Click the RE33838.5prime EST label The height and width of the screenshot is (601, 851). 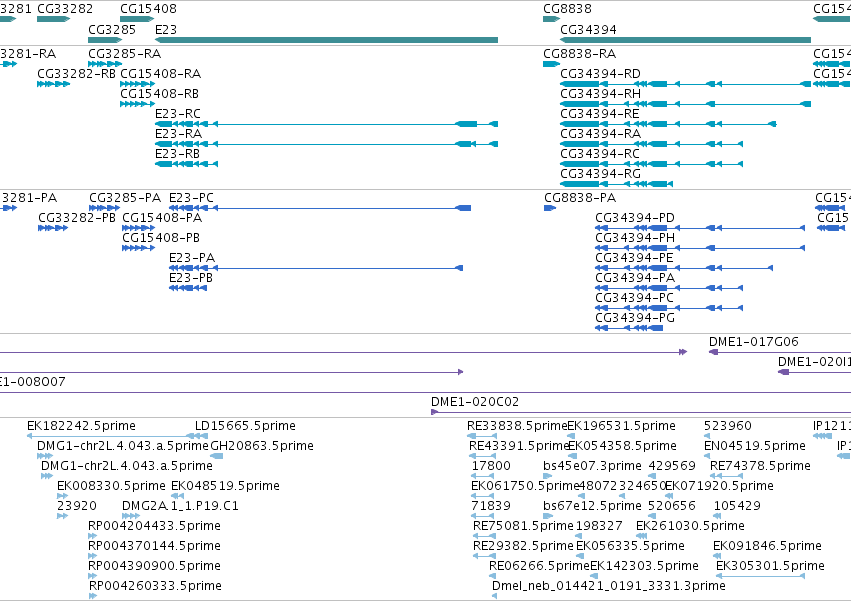pyautogui.click(x=517, y=426)
